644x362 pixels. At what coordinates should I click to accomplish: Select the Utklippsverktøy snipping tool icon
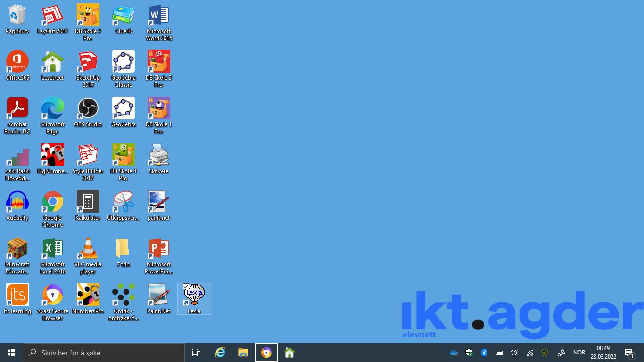pyautogui.click(x=123, y=206)
